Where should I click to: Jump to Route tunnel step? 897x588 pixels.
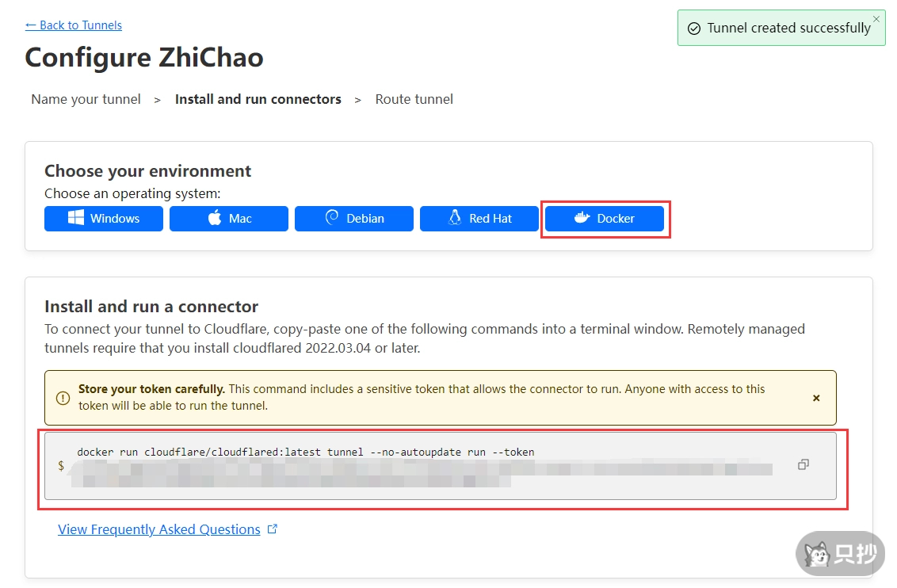(x=414, y=99)
